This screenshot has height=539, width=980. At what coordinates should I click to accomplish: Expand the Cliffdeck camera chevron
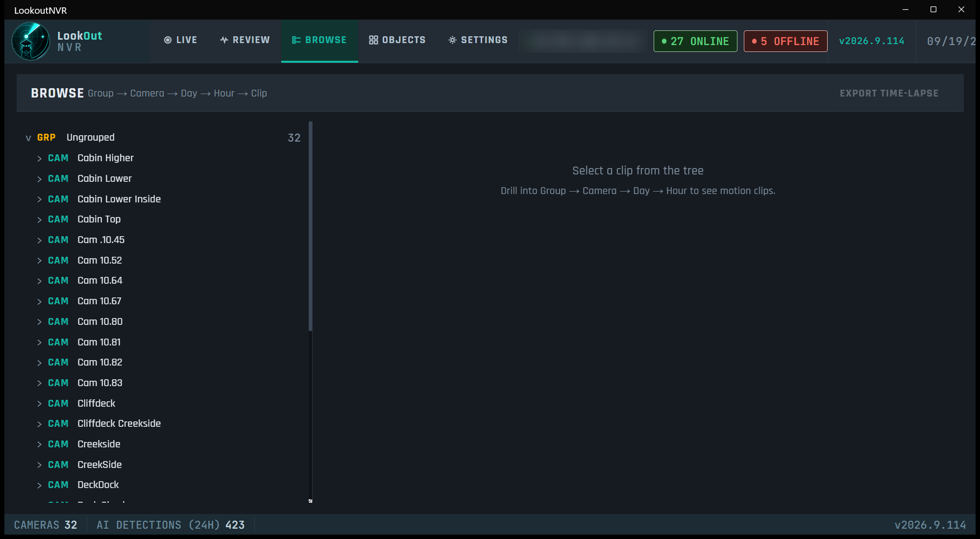pyautogui.click(x=39, y=404)
